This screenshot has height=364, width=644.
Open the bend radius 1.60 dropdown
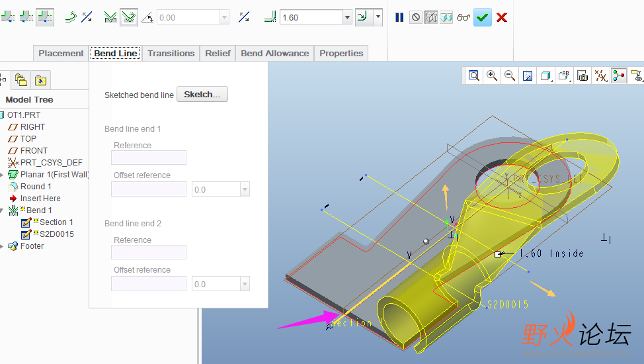tap(347, 18)
